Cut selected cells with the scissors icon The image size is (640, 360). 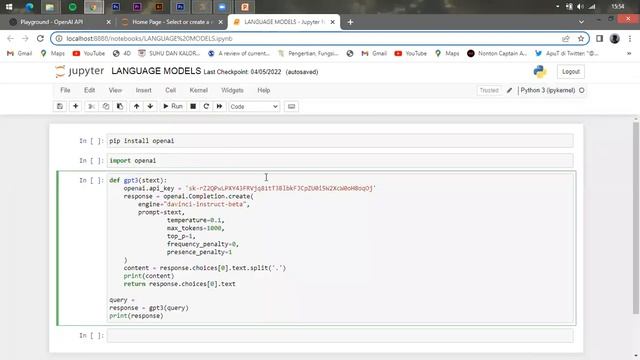(91, 106)
